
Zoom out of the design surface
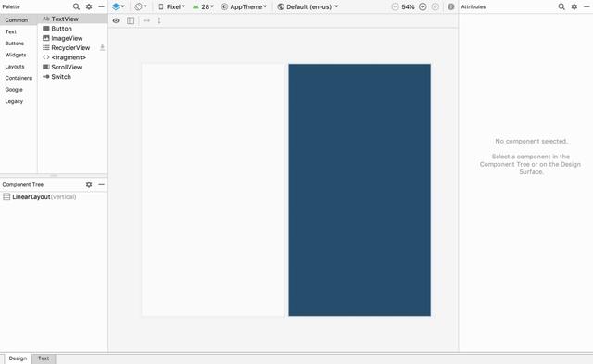(x=395, y=6)
